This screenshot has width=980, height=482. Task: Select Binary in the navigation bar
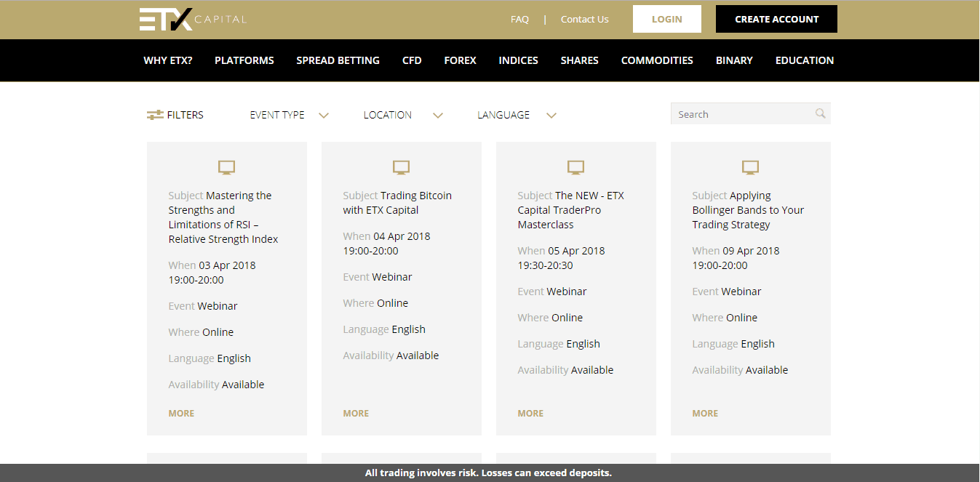pos(734,60)
